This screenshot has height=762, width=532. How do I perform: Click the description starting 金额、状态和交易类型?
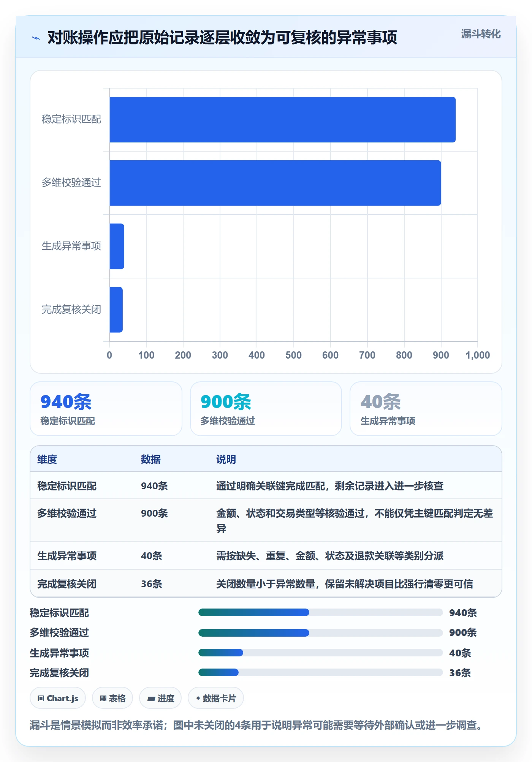(355, 520)
